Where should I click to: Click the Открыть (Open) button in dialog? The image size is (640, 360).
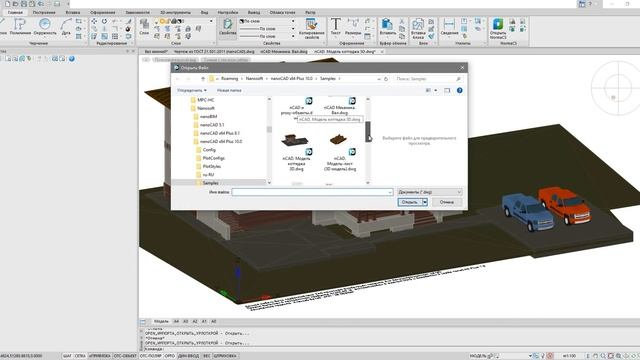(410, 202)
